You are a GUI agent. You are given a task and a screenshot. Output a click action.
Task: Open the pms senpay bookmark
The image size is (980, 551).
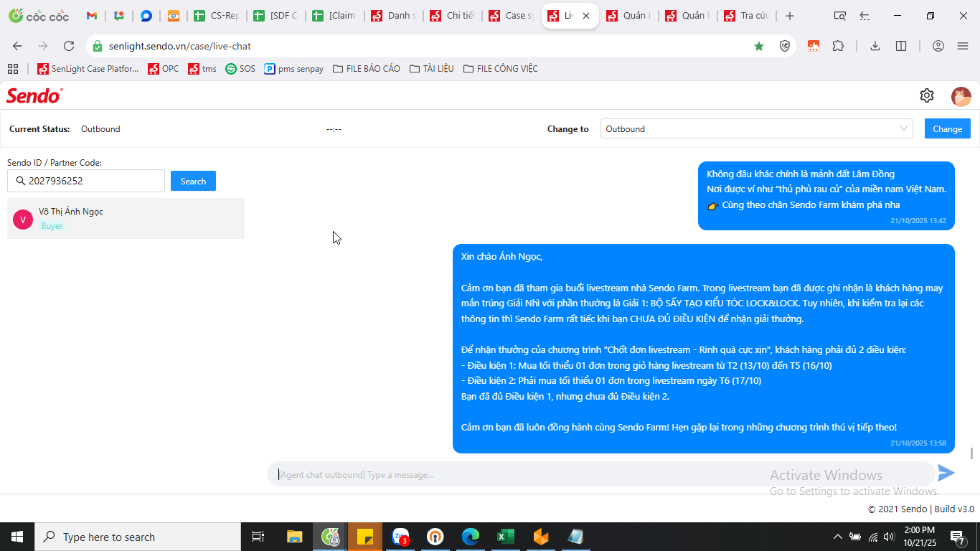[294, 69]
